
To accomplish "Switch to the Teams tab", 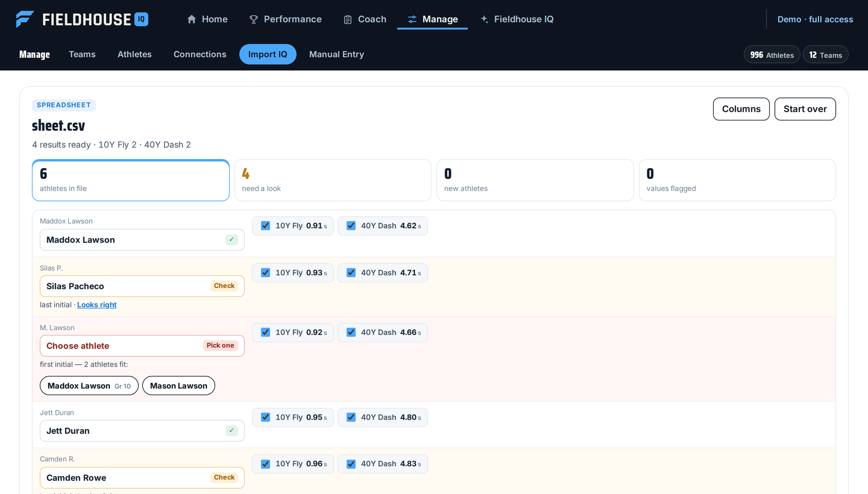I will click(x=82, y=54).
